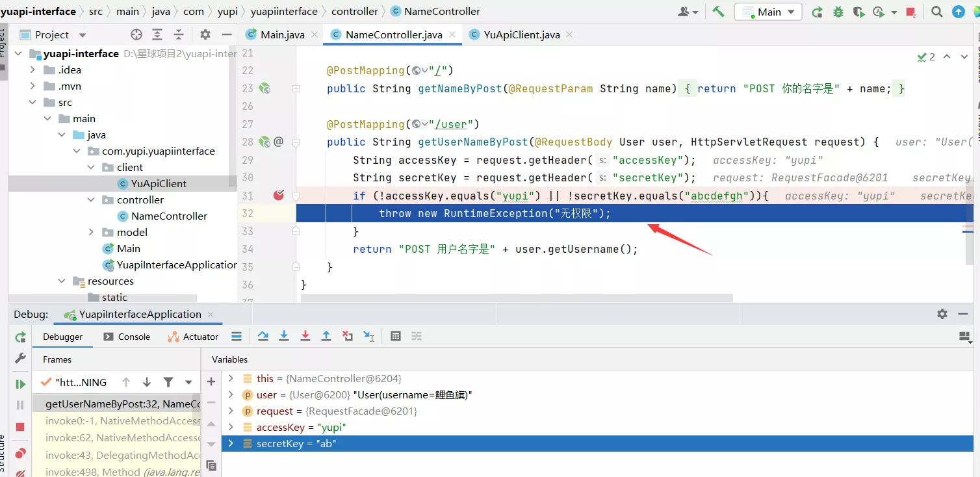Click Run to Cursor debugger icon

click(369, 336)
